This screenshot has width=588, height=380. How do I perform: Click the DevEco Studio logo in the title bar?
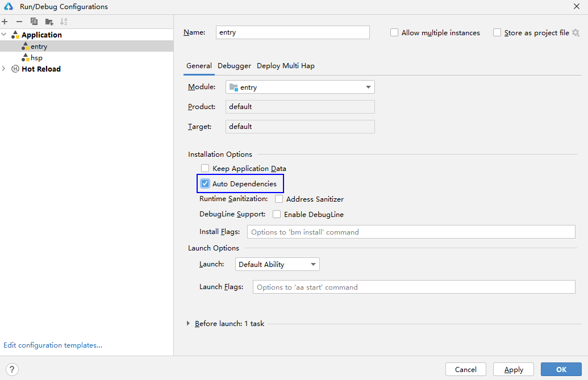point(7,6)
